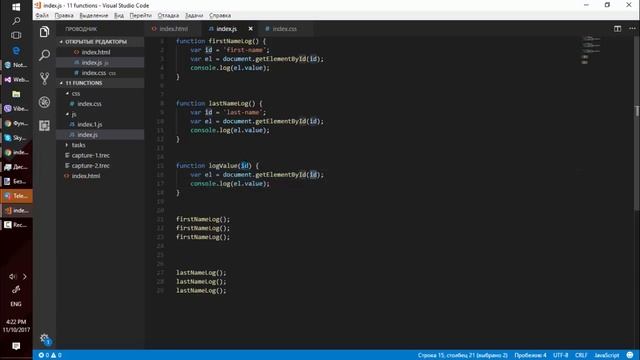This screenshot has width=640, height=360.
Task: Open capture-2.trec file in explorer
Action: click(100, 166)
